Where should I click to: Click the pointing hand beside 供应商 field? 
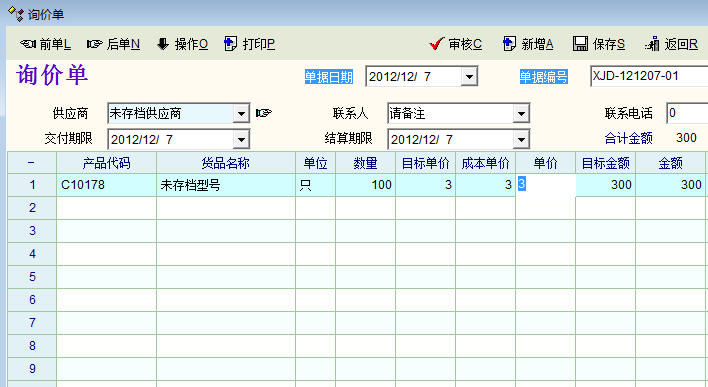(264, 113)
